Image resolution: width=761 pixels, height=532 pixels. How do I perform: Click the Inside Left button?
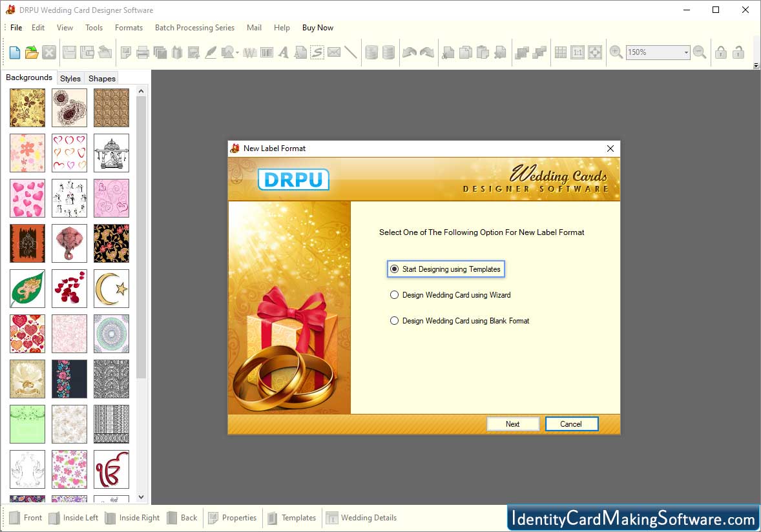click(x=74, y=517)
